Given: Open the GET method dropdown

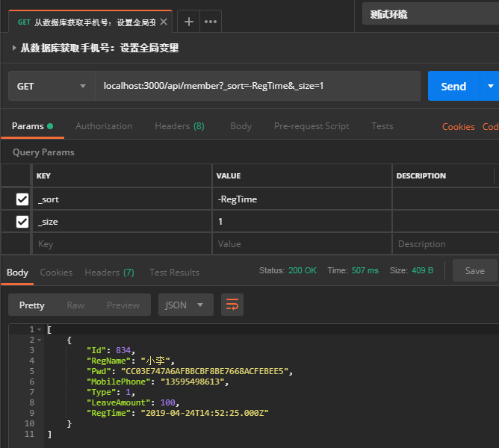Looking at the screenshot, I should [51, 87].
